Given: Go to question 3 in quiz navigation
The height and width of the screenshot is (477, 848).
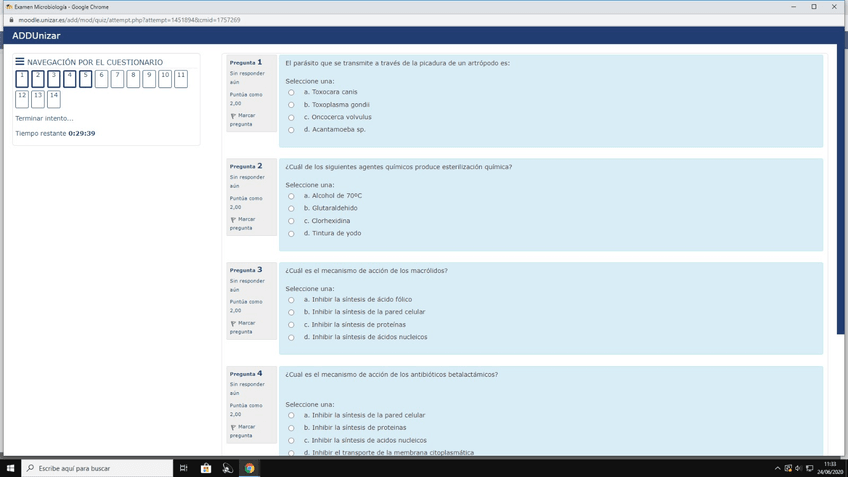Looking at the screenshot, I should [x=54, y=79].
